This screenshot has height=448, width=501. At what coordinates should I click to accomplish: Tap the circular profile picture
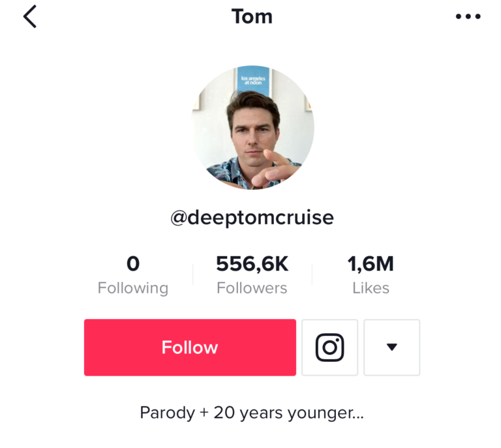tap(252, 128)
